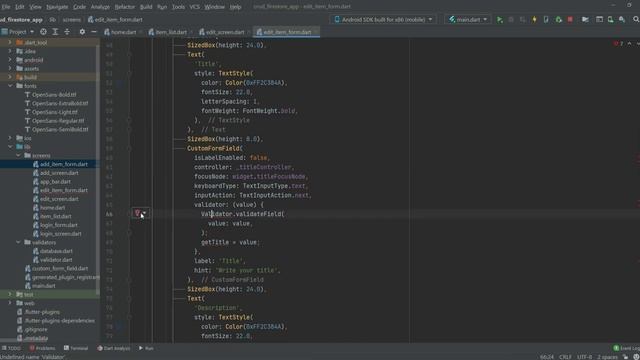Click the cursor position indicator in status bar
The height and width of the screenshot is (360, 640).
point(547,357)
